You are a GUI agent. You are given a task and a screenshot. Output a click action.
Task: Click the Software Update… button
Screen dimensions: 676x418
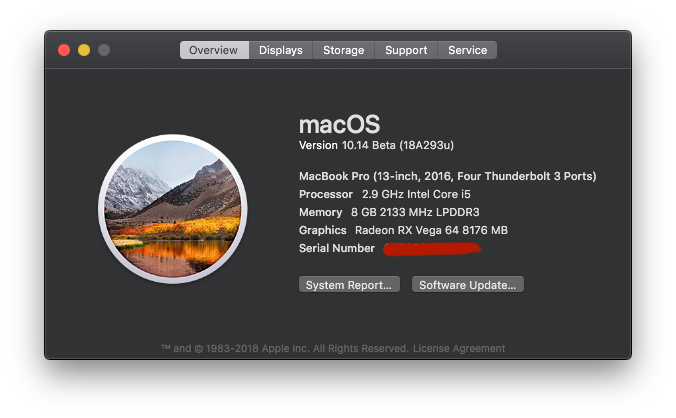468,284
